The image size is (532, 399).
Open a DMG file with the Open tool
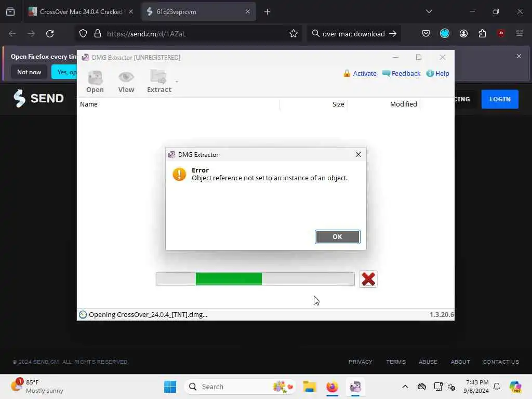[95, 82]
